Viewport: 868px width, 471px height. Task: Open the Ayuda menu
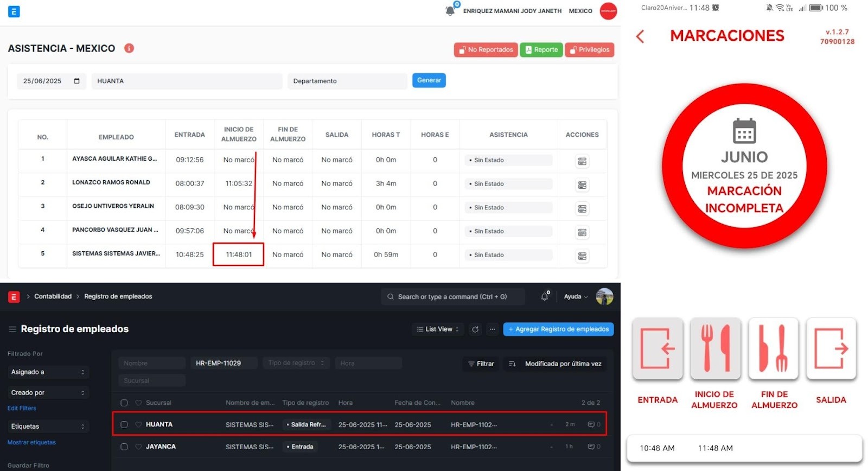click(x=576, y=297)
